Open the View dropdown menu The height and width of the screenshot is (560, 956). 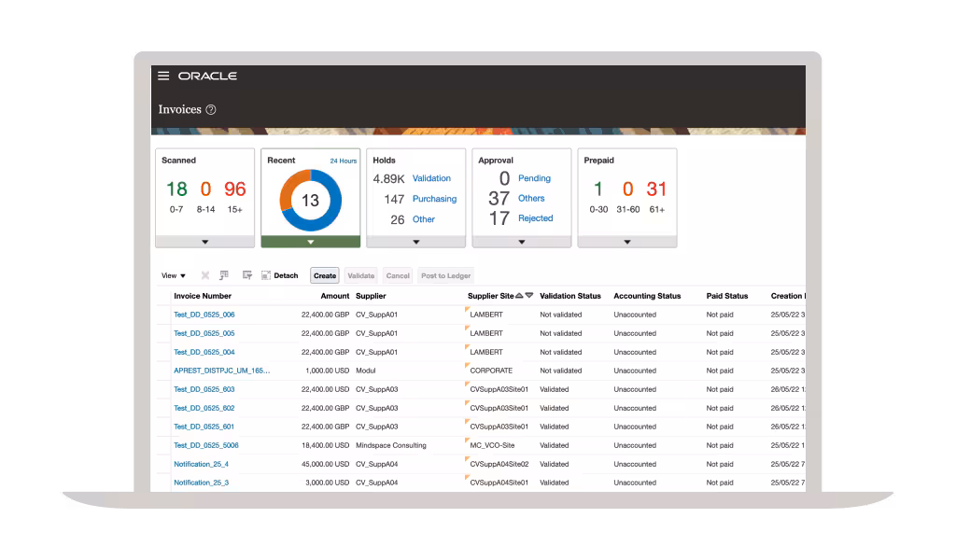click(174, 275)
